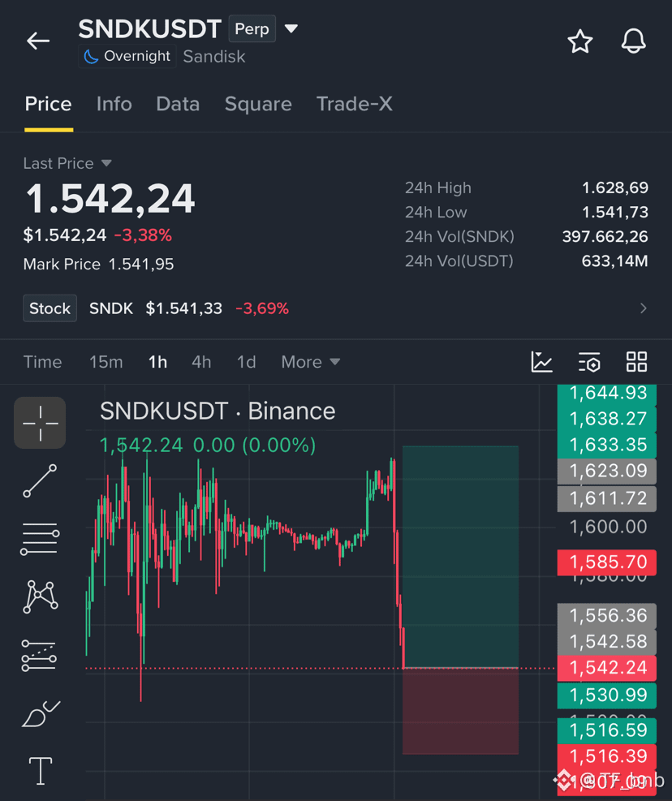Open the Last Price dropdown
672x801 pixels.
point(67,163)
